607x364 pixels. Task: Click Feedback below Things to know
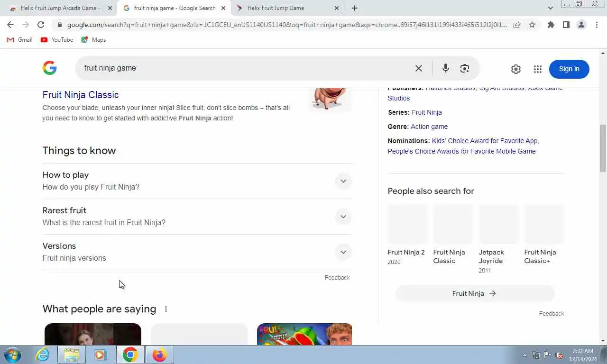[x=337, y=278]
